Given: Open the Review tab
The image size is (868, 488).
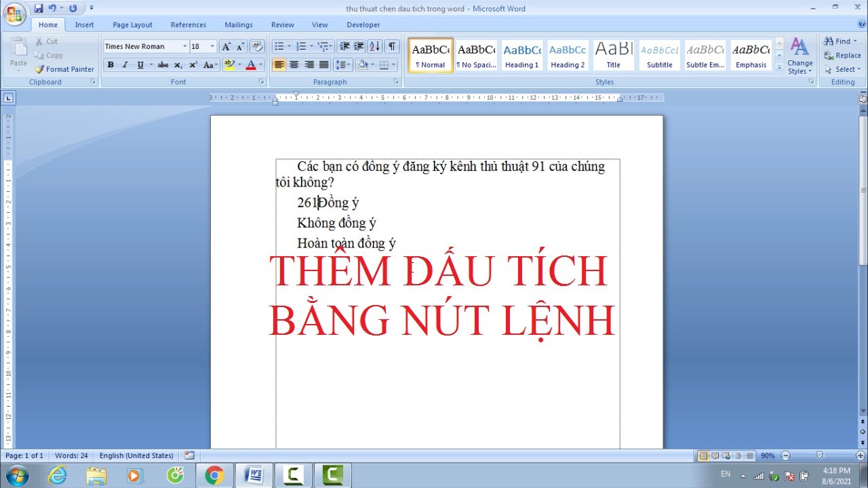Looking at the screenshot, I should [283, 25].
